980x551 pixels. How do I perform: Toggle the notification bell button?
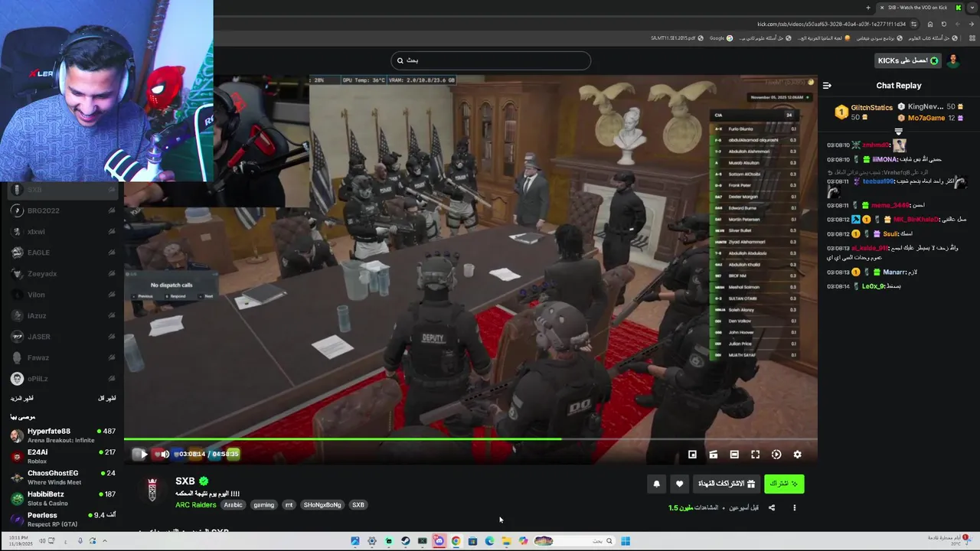coord(656,484)
